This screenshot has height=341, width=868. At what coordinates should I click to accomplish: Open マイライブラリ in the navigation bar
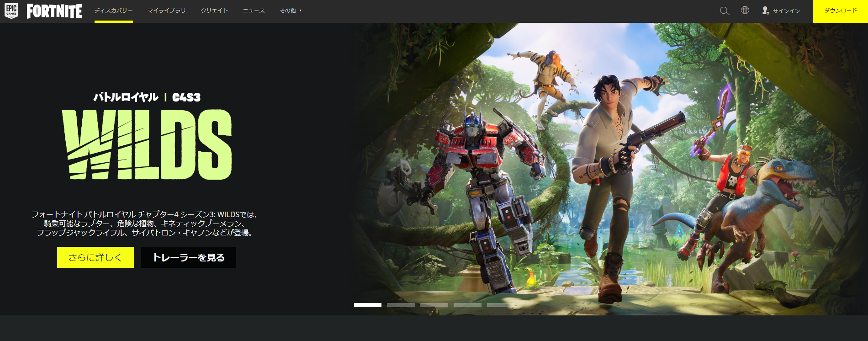167,11
